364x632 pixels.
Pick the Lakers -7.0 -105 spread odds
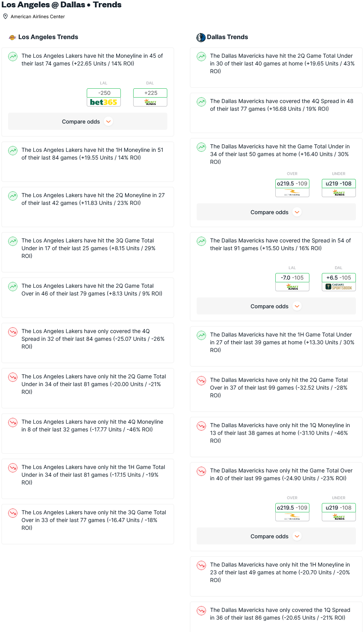point(292,278)
